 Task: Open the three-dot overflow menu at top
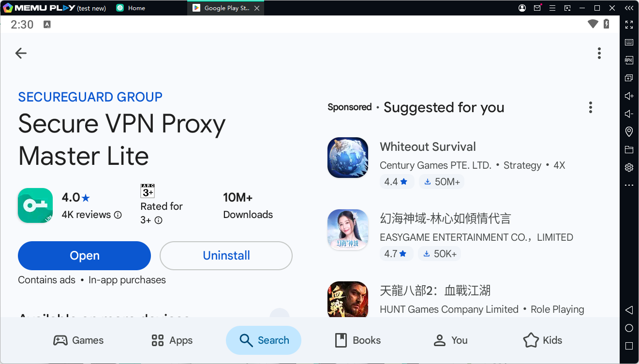pos(599,53)
